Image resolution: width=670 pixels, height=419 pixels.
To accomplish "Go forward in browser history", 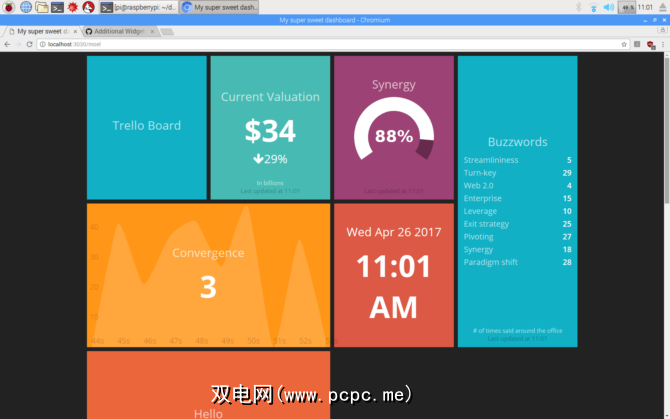I will 18,44.
